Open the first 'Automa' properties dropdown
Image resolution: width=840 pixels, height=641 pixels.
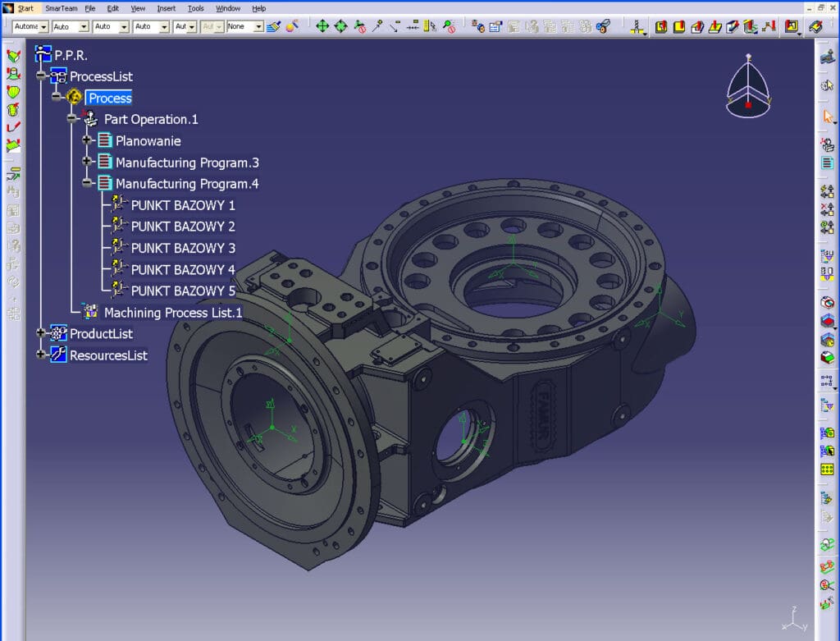coord(43,26)
